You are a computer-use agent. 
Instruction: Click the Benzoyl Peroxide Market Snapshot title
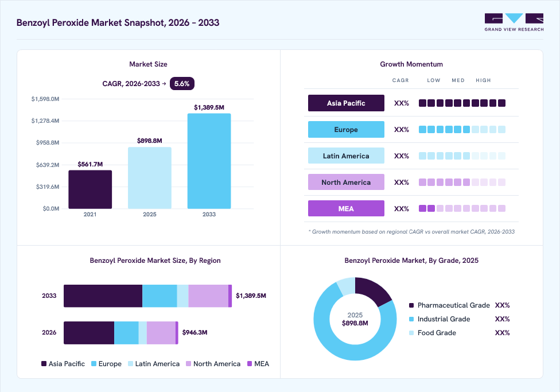(x=118, y=22)
